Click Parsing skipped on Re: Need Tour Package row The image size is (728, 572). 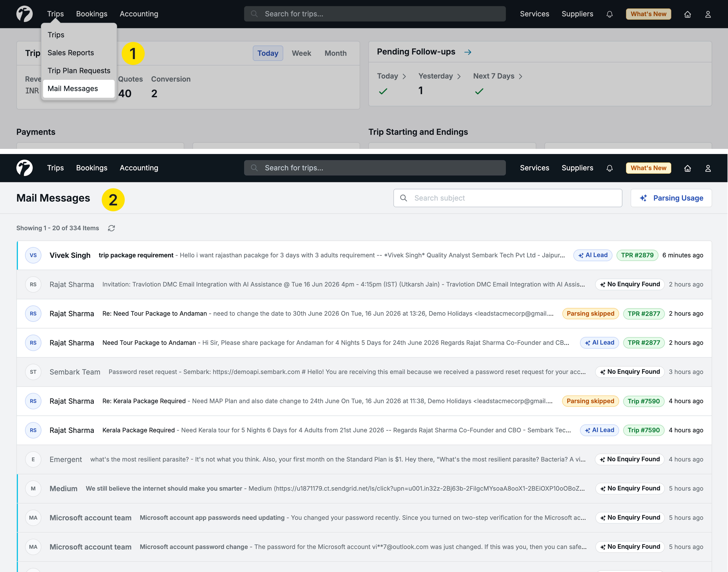pos(590,313)
